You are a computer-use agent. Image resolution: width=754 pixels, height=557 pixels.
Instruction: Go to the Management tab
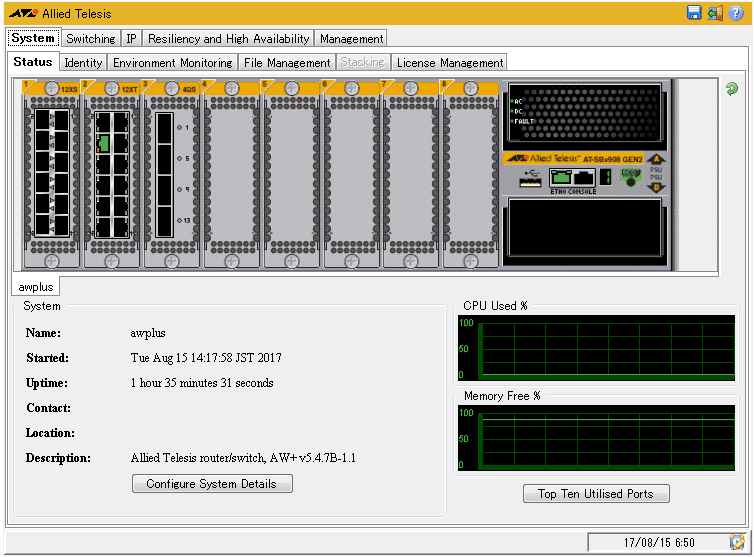(x=351, y=39)
